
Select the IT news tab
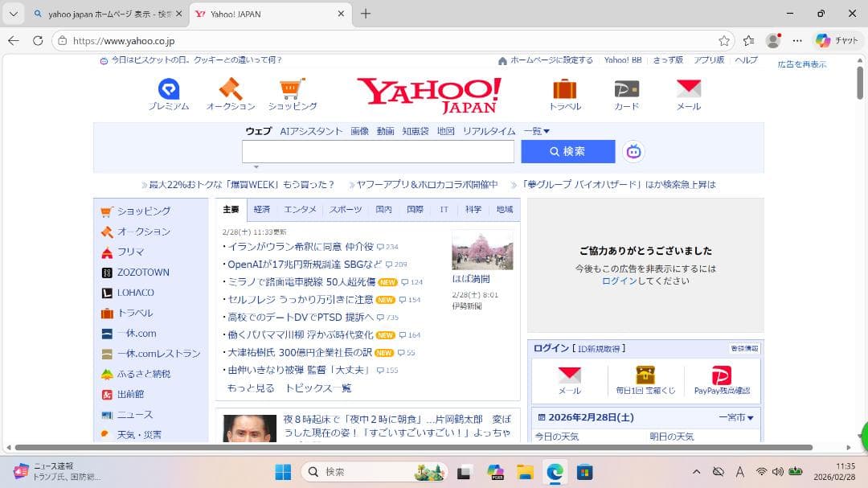pyautogui.click(x=444, y=209)
